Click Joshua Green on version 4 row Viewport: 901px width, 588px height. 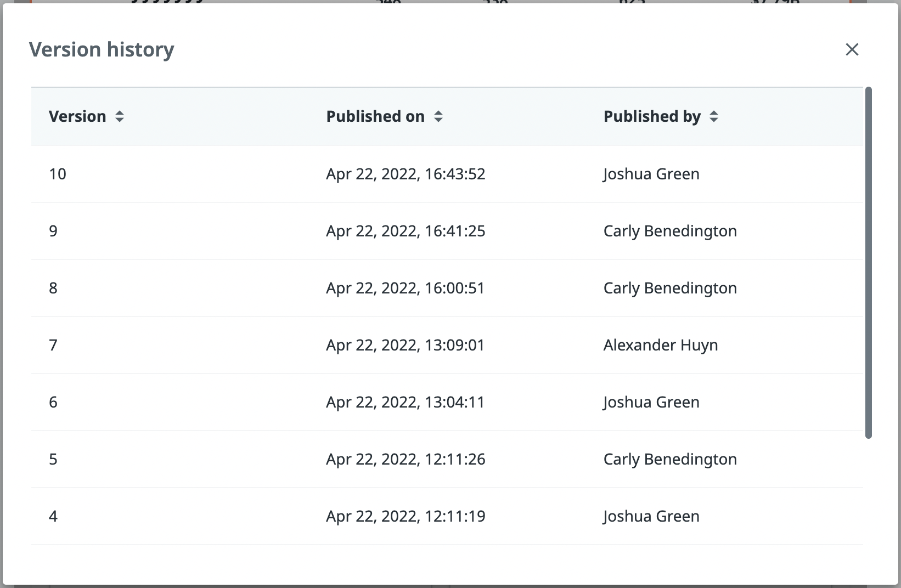pyautogui.click(x=651, y=516)
